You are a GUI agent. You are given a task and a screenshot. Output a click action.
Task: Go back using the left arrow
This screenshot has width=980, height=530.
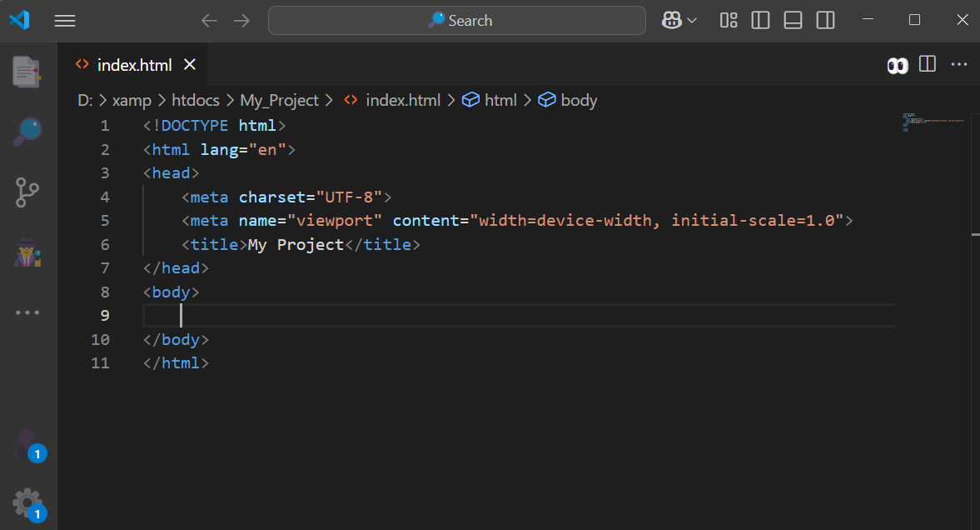pos(209,21)
